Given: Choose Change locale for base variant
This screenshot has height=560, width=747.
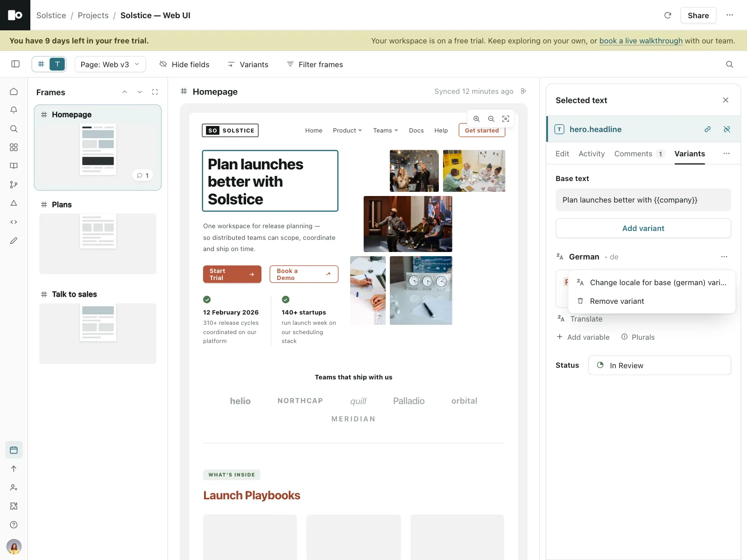Looking at the screenshot, I should point(652,282).
